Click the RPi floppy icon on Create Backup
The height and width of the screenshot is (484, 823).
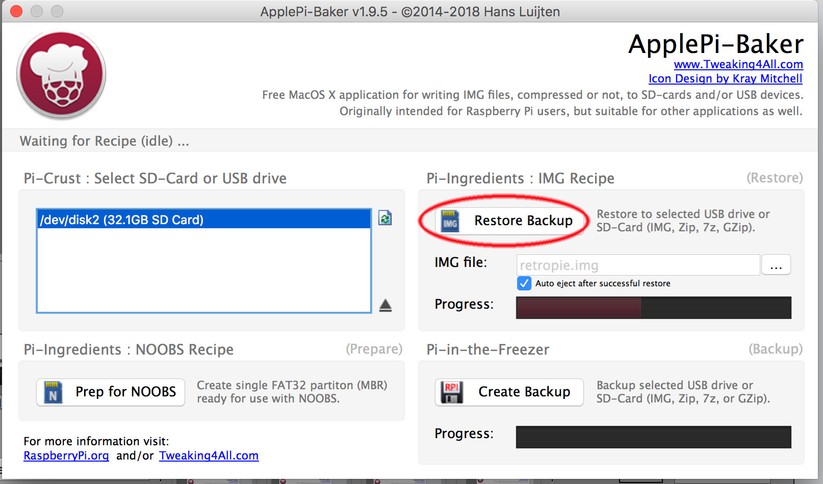[450, 392]
